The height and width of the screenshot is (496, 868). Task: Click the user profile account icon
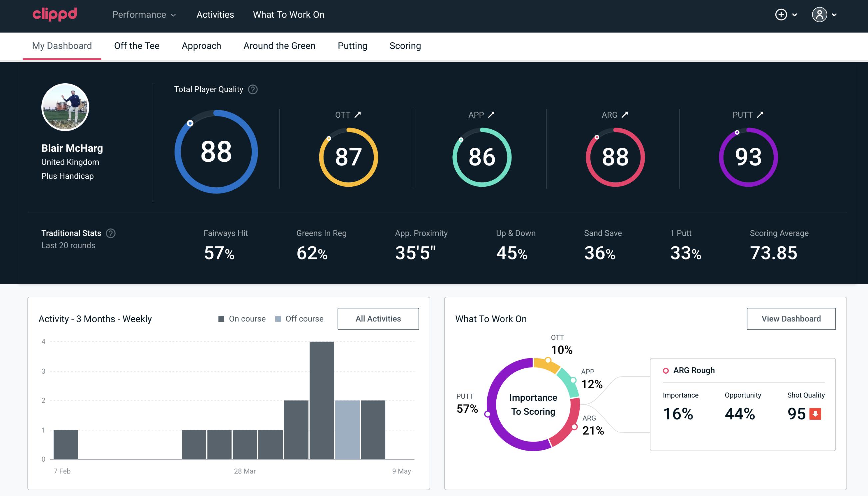[820, 14]
